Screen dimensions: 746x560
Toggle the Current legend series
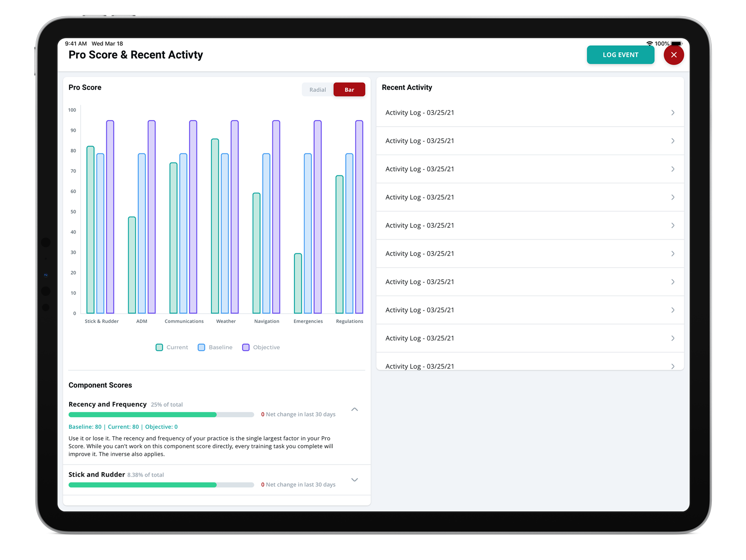(x=172, y=347)
